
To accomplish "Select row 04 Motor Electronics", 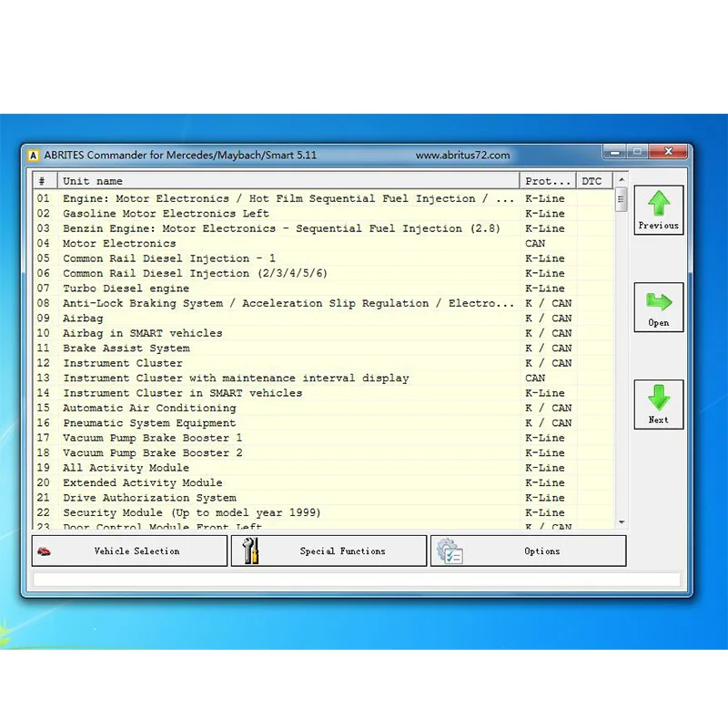I will (x=324, y=243).
